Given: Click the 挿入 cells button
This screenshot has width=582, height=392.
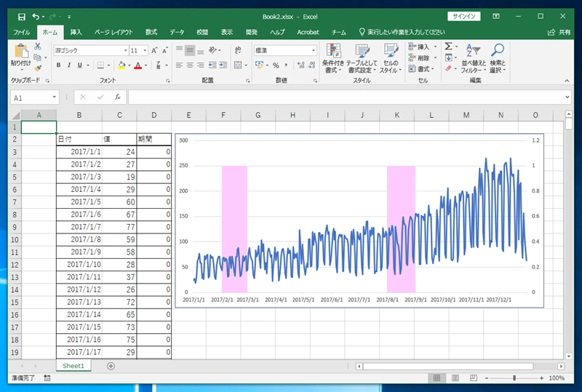Looking at the screenshot, I should 423,47.
